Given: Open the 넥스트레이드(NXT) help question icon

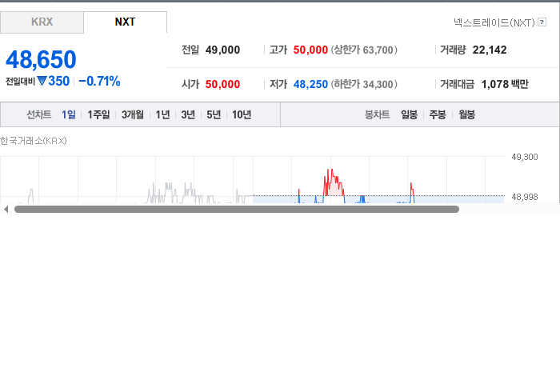Looking at the screenshot, I should 542,22.
